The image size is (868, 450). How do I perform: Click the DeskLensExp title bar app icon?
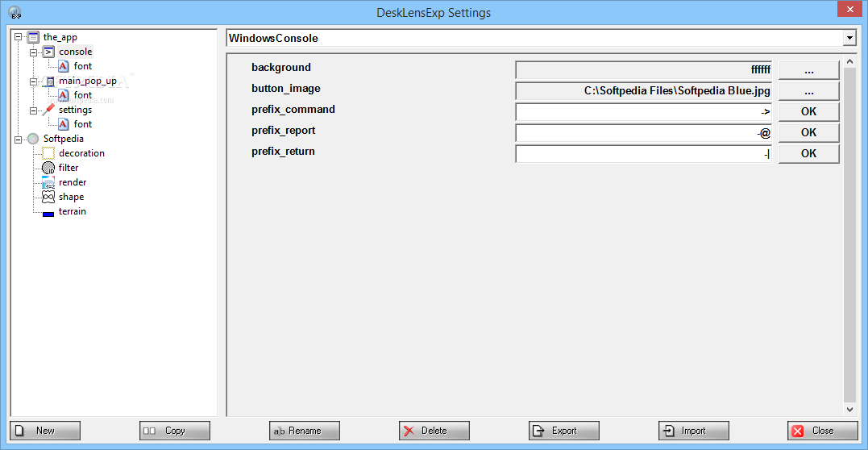[15, 12]
